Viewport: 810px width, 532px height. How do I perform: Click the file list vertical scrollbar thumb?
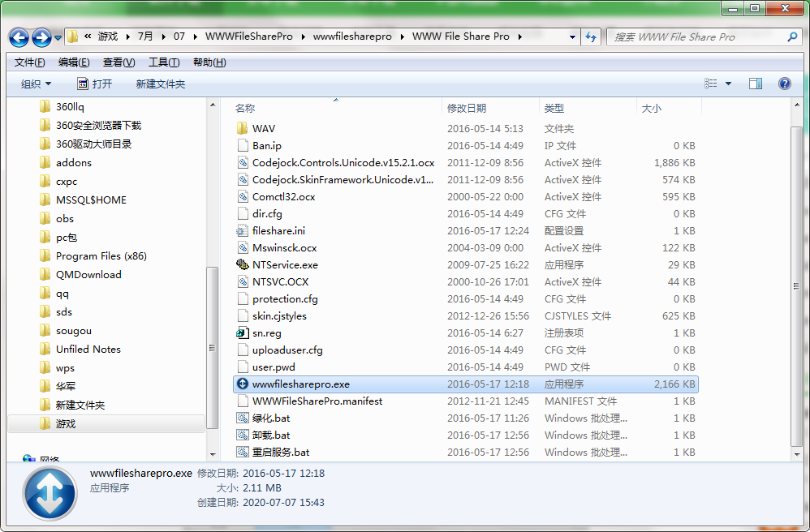(x=796, y=286)
